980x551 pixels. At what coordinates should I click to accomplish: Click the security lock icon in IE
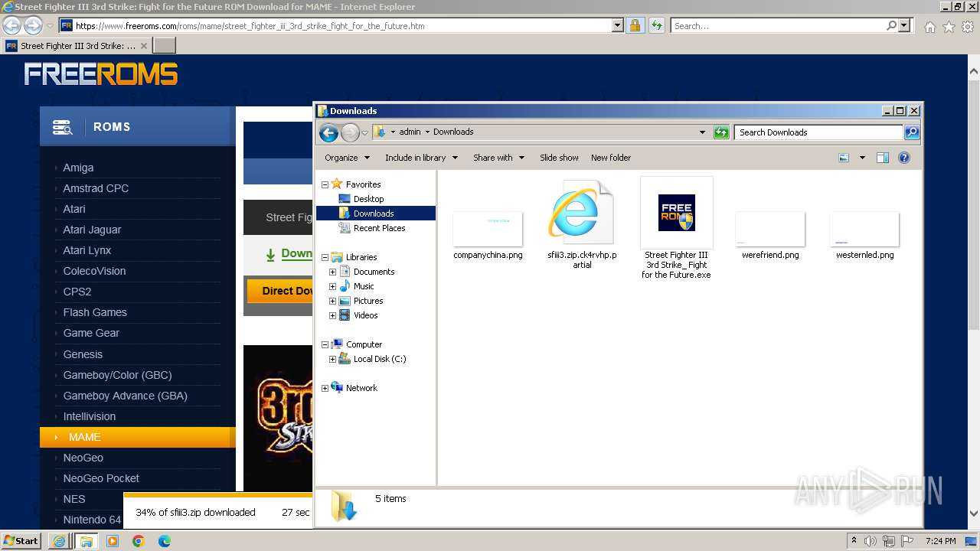tap(635, 25)
